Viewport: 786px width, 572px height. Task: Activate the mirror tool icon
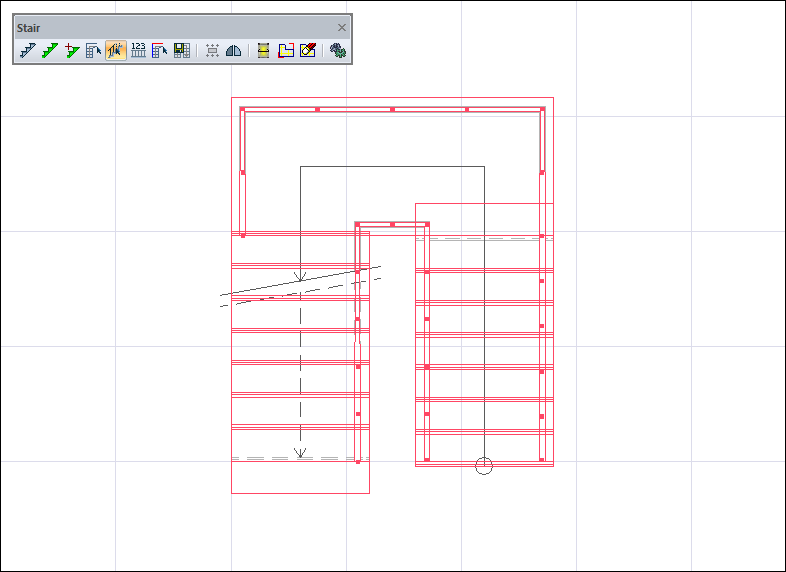click(x=233, y=50)
